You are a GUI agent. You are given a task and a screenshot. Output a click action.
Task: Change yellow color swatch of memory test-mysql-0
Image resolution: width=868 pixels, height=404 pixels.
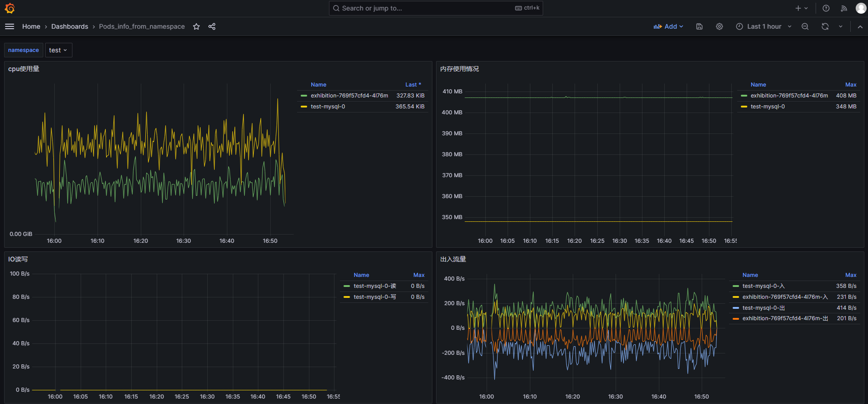coord(744,107)
